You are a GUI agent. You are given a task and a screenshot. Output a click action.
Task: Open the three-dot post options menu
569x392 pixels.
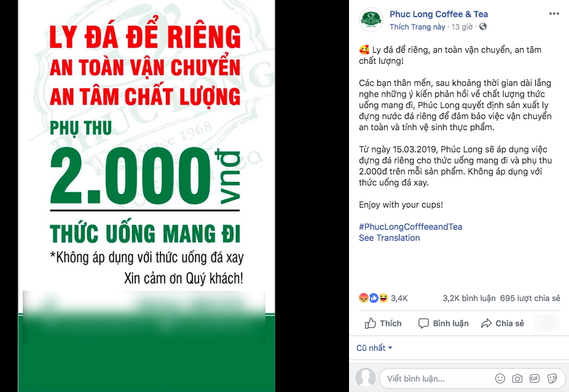tap(554, 14)
